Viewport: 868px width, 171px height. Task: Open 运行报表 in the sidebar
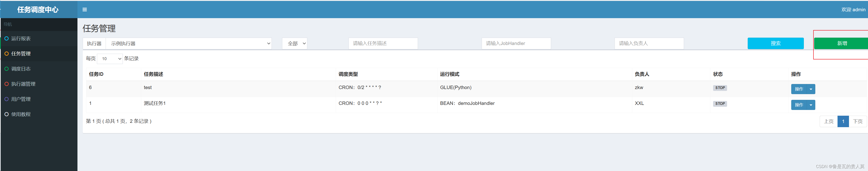(39, 39)
